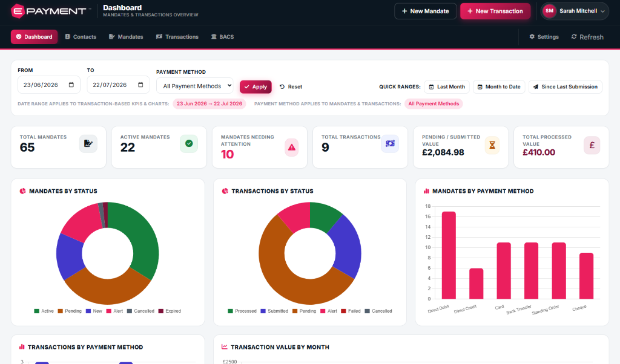
Task: Click the Transactions by Status pie icon
Action: coord(225,191)
